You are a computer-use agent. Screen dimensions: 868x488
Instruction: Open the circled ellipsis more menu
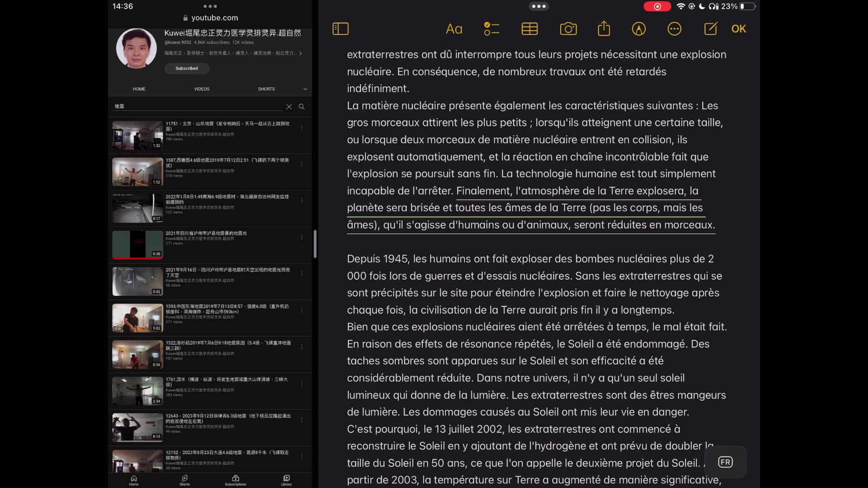tap(675, 29)
